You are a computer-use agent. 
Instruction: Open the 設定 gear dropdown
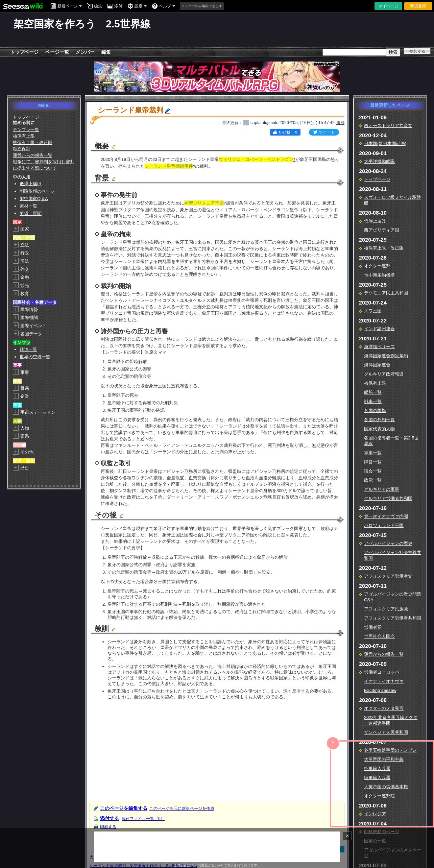pyautogui.click(x=137, y=6)
